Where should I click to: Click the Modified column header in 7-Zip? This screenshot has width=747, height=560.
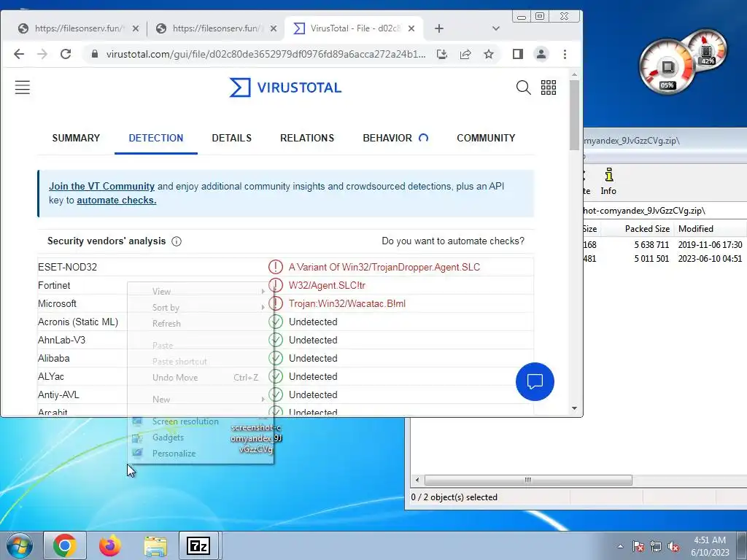point(695,229)
